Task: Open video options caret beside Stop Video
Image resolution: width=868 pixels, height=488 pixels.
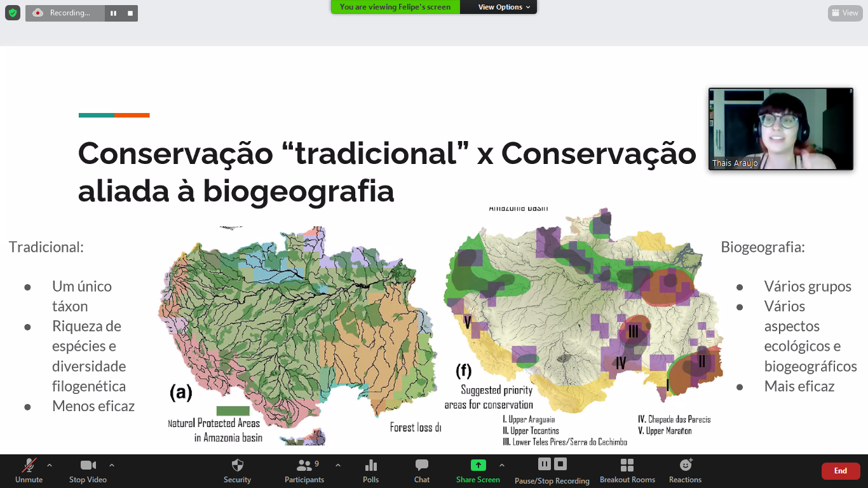Action: [x=112, y=465]
